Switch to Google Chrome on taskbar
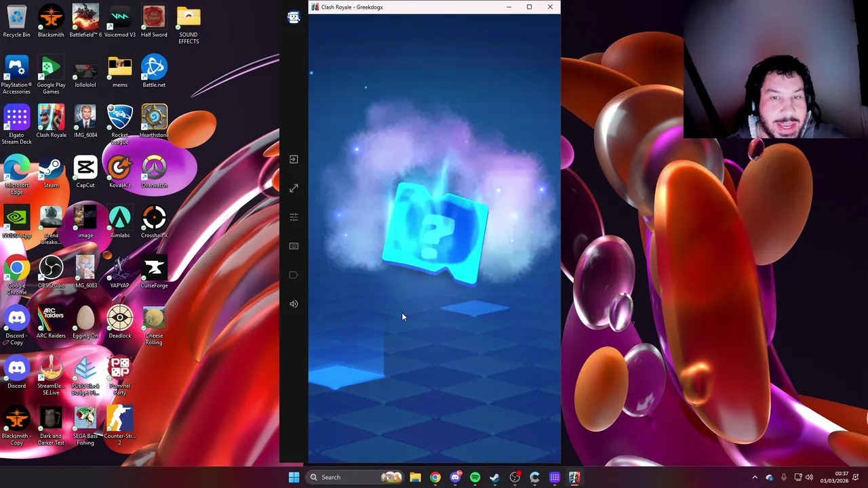The width and height of the screenshot is (868, 488). click(x=435, y=477)
